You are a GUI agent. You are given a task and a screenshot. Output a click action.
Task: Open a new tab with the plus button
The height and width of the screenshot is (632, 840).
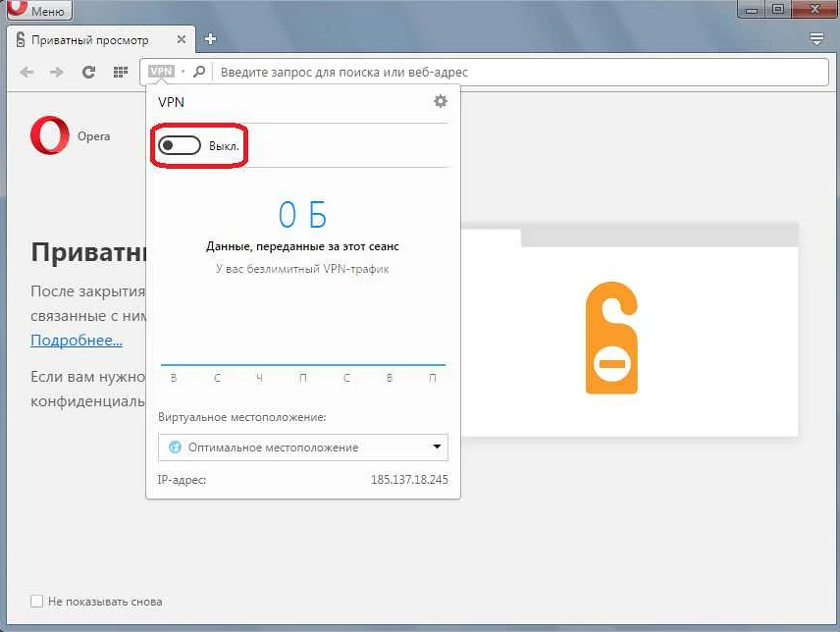(x=210, y=39)
